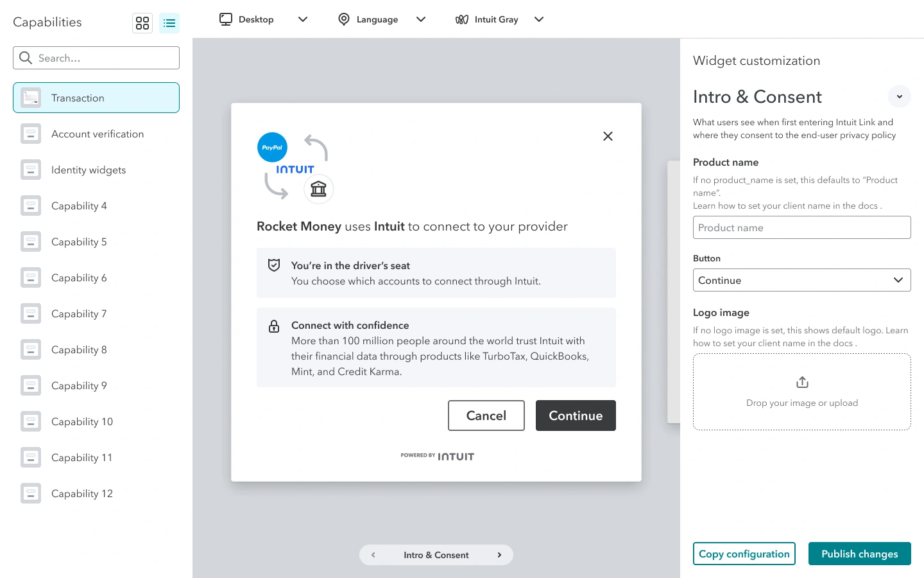This screenshot has height=578, width=924.
Task: Close the consent dialog with X
Action: pos(608,136)
